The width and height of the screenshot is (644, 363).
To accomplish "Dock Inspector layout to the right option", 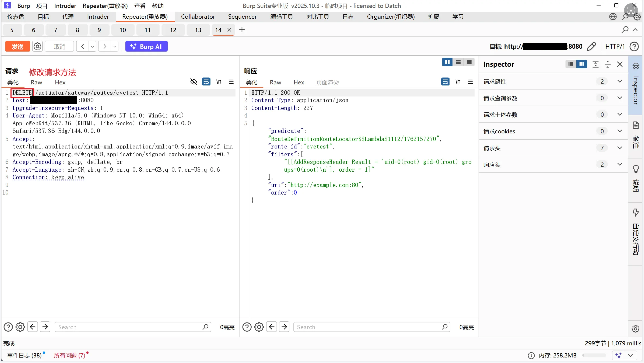I will click(582, 64).
